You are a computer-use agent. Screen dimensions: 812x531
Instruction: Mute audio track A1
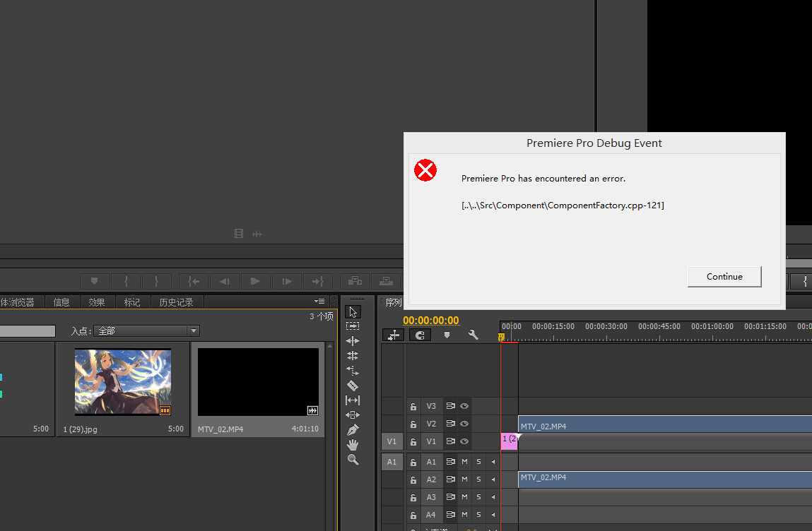(464, 462)
